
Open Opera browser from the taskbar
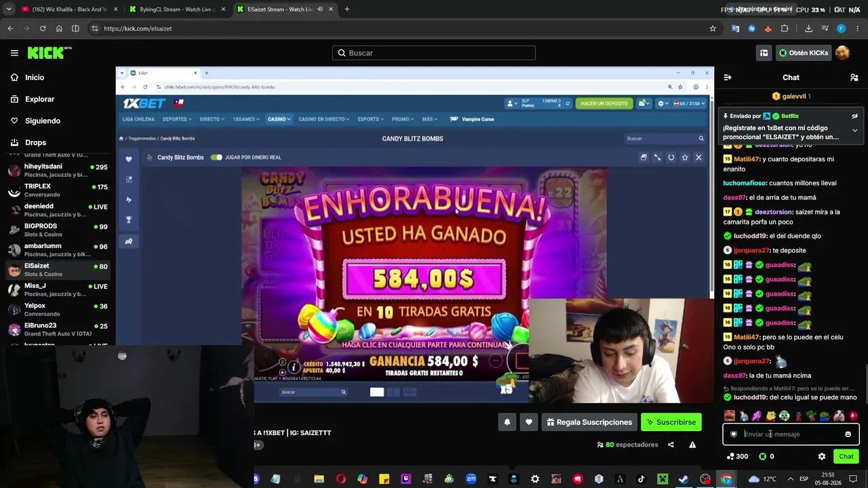point(340,479)
